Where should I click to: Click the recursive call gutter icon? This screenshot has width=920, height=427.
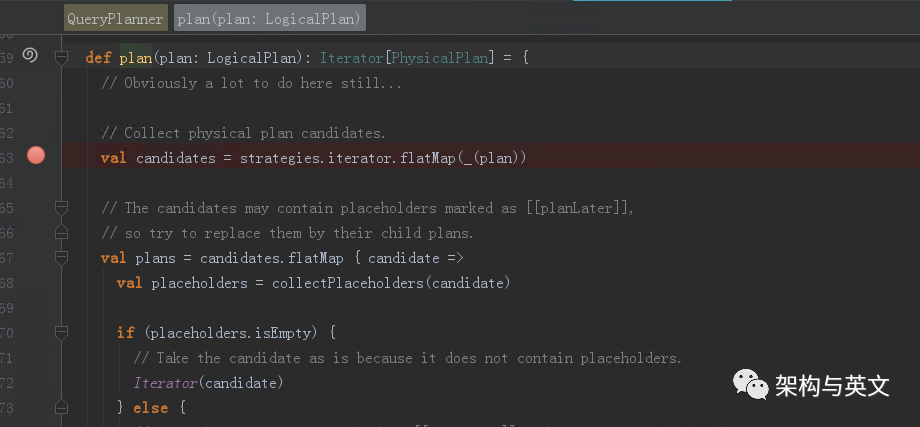coord(29,56)
